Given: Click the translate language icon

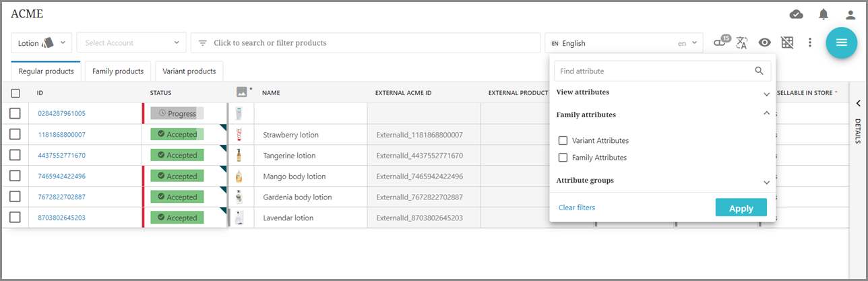Looking at the screenshot, I should 742,42.
